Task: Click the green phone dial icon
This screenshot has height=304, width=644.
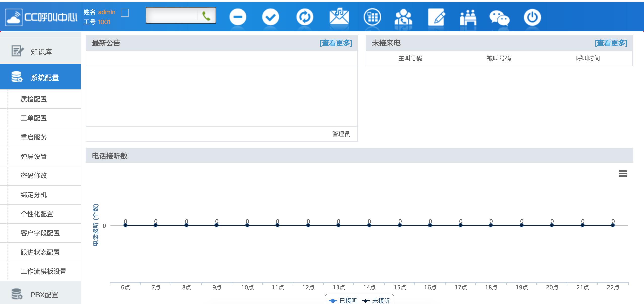Action: (206, 16)
